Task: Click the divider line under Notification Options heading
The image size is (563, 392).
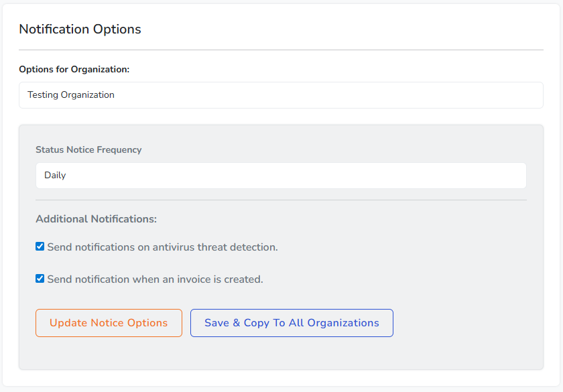Action: click(x=281, y=50)
